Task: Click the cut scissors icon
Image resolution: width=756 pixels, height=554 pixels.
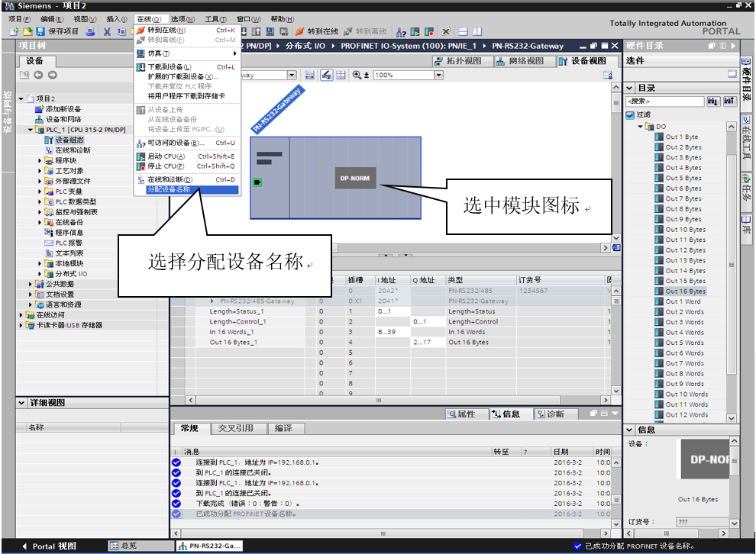Action: coord(107,32)
